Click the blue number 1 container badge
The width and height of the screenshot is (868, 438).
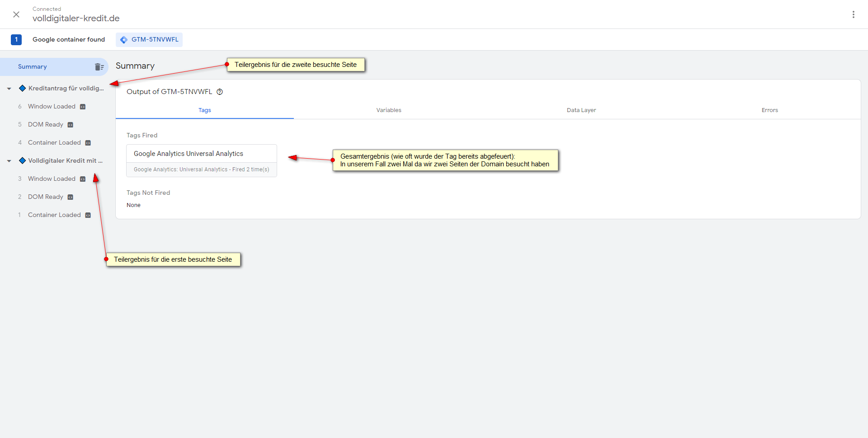16,40
